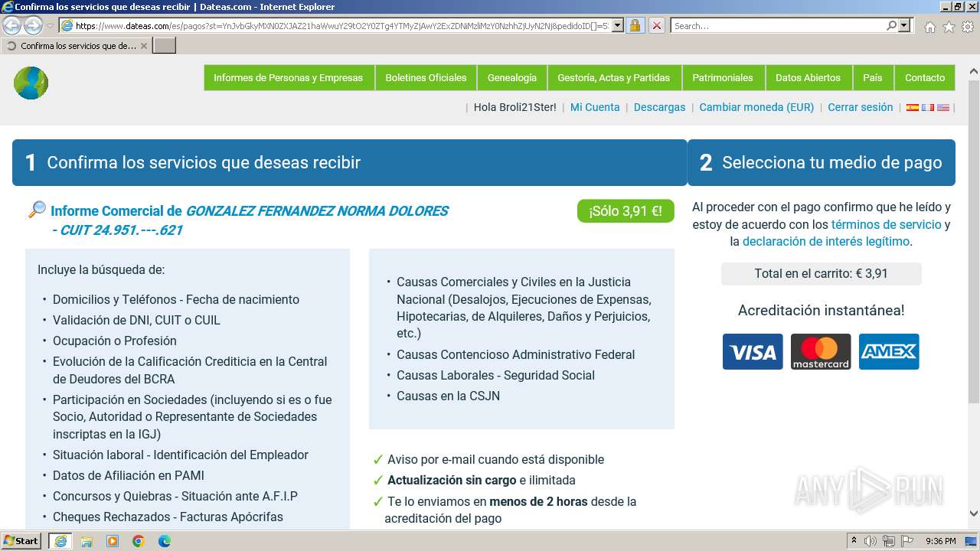
Task: Go to Mi Cuenta
Action: (x=595, y=107)
